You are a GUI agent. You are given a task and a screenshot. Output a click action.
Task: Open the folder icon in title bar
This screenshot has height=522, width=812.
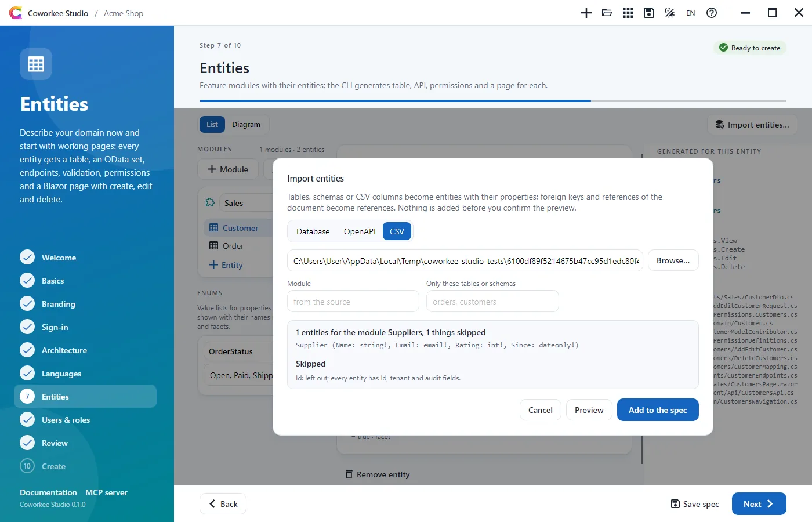[x=607, y=13]
